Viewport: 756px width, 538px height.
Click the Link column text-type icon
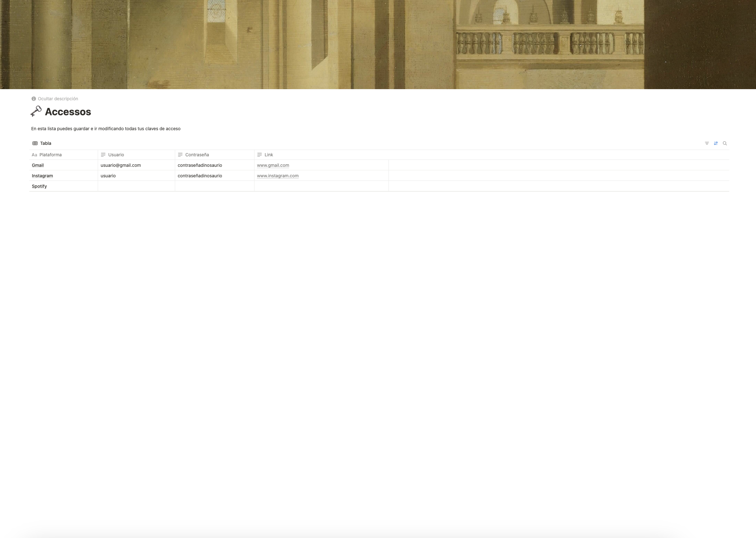tap(260, 155)
